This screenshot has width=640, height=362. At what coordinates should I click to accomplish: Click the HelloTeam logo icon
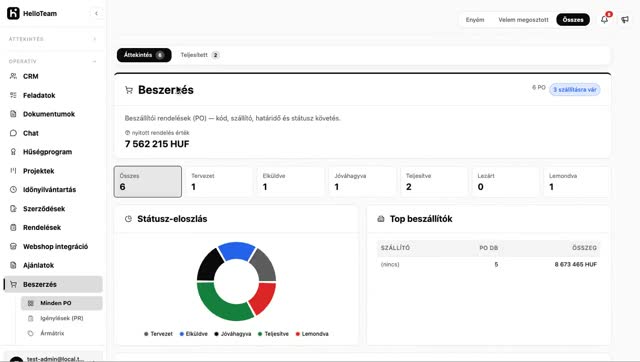(x=13, y=13)
